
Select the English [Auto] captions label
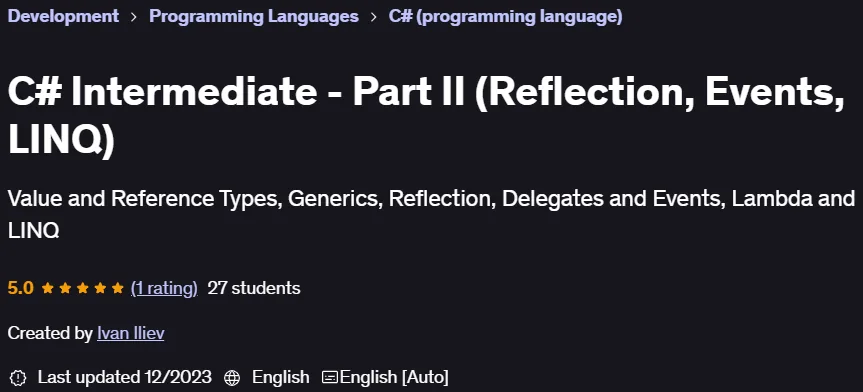[x=394, y=377]
